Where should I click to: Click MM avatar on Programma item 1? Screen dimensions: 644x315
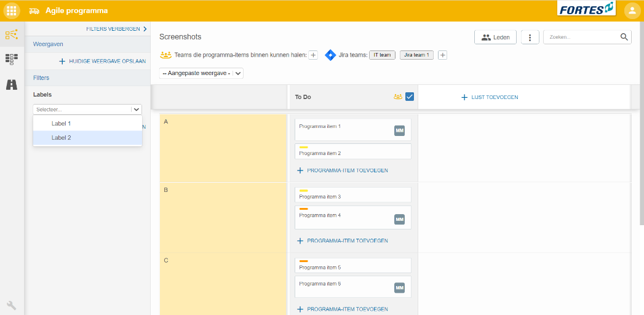click(399, 131)
